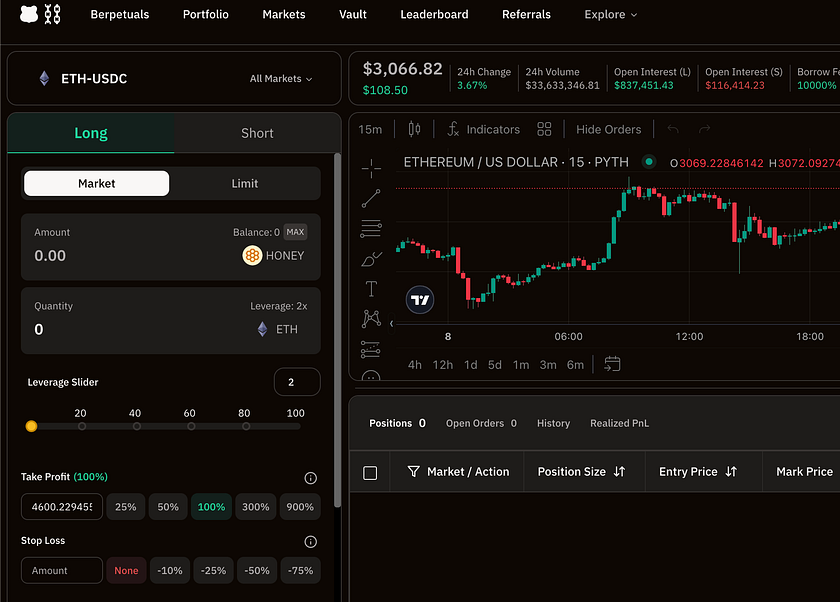This screenshot has width=840, height=602.
Task: Set take profit to 300%
Action: 255,507
